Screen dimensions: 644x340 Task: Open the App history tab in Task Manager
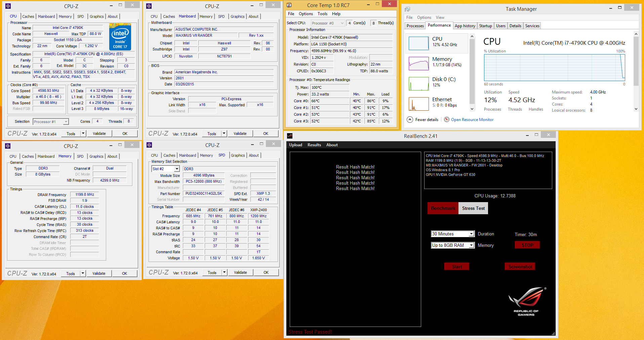(465, 26)
